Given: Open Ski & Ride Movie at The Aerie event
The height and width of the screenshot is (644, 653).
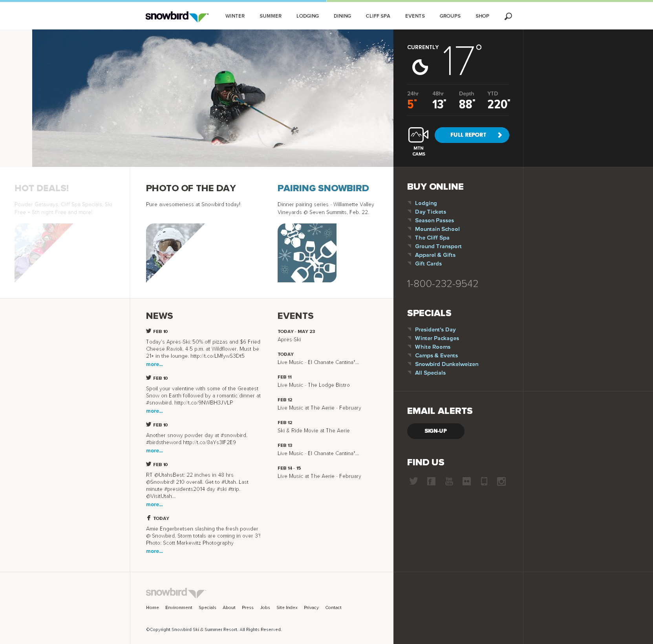Looking at the screenshot, I should (x=313, y=431).
